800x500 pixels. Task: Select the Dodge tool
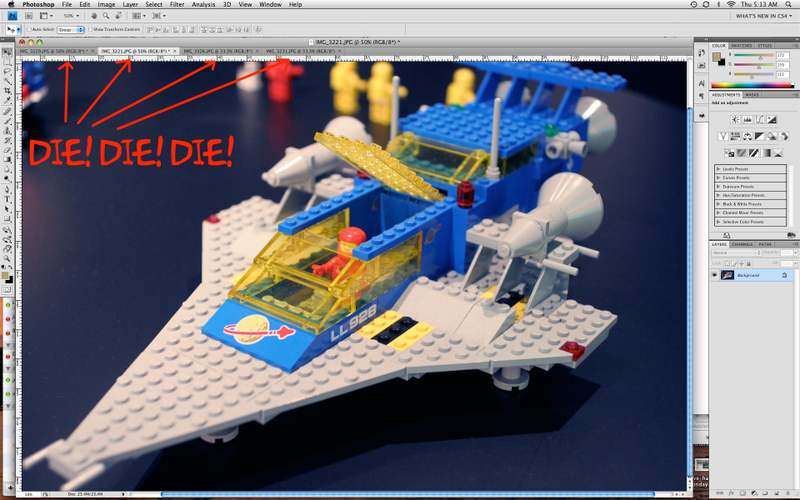[x=7, y=179]
